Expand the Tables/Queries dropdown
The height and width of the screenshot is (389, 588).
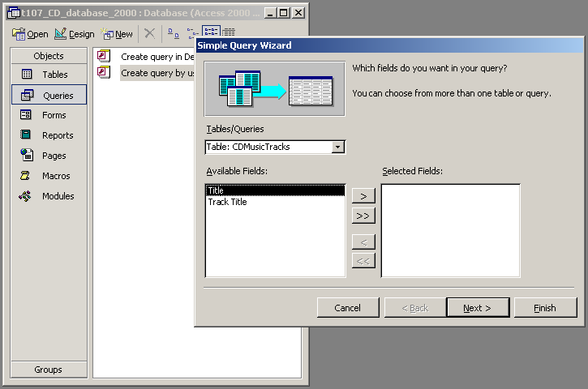[338, 147]
